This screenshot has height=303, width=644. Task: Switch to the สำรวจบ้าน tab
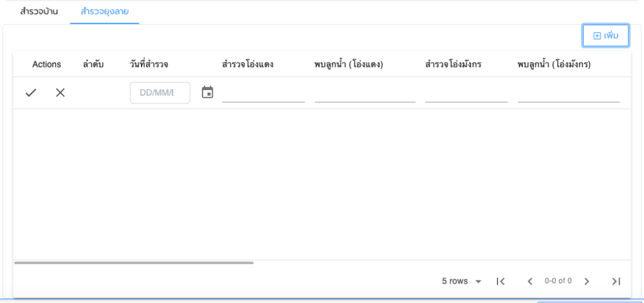click(x=39, y=11)
